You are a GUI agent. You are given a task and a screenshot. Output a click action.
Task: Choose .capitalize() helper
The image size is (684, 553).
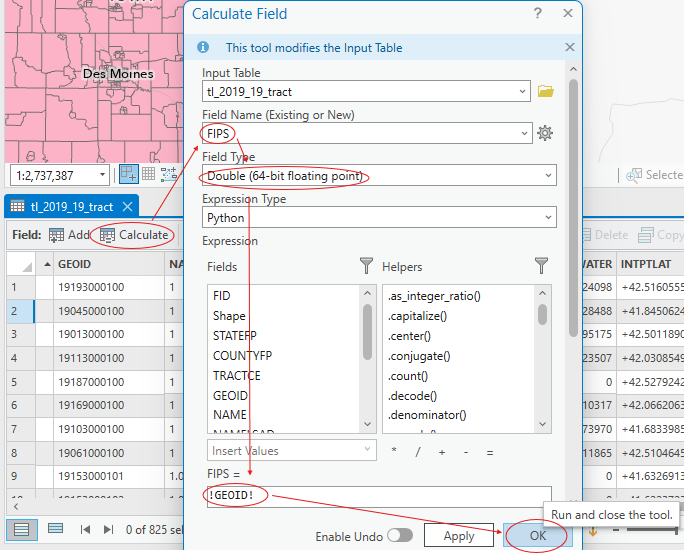pyautogui.click(x=417, y=316)
